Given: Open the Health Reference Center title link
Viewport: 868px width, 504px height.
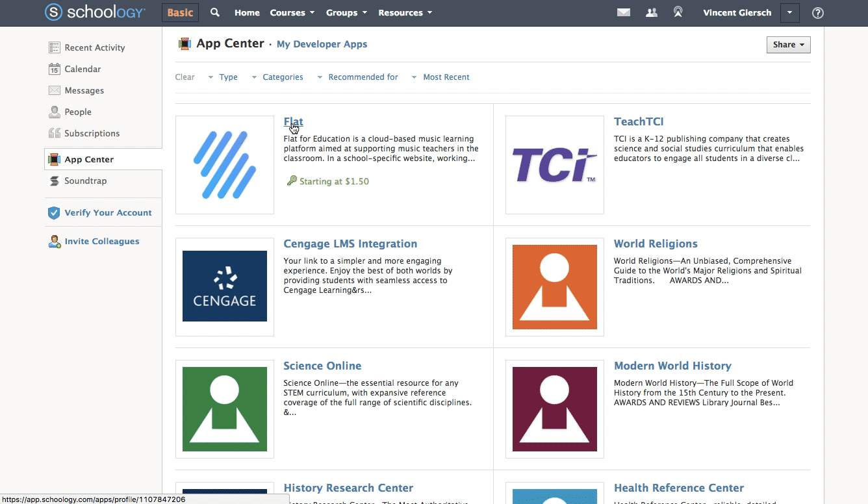Looking at the screenshot, I should (679, 488).
